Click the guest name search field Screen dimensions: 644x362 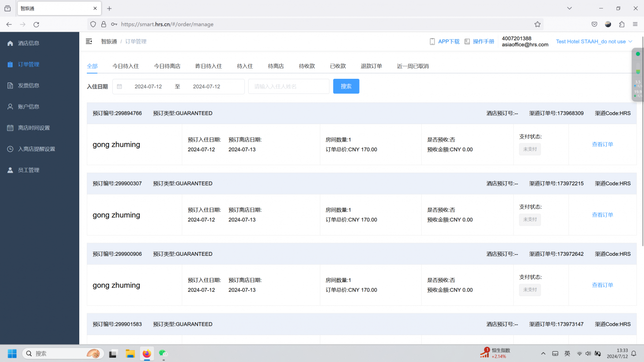[x=289, y=86]
